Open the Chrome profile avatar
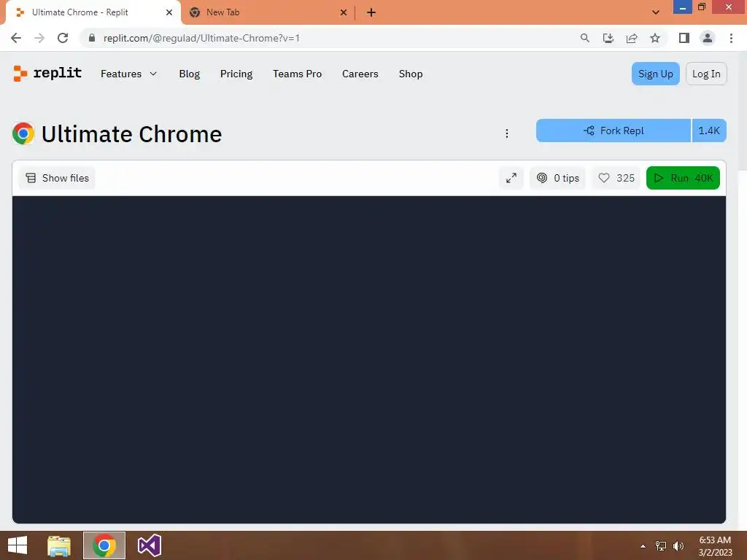747x560 pixels. (x=708, y=38)
